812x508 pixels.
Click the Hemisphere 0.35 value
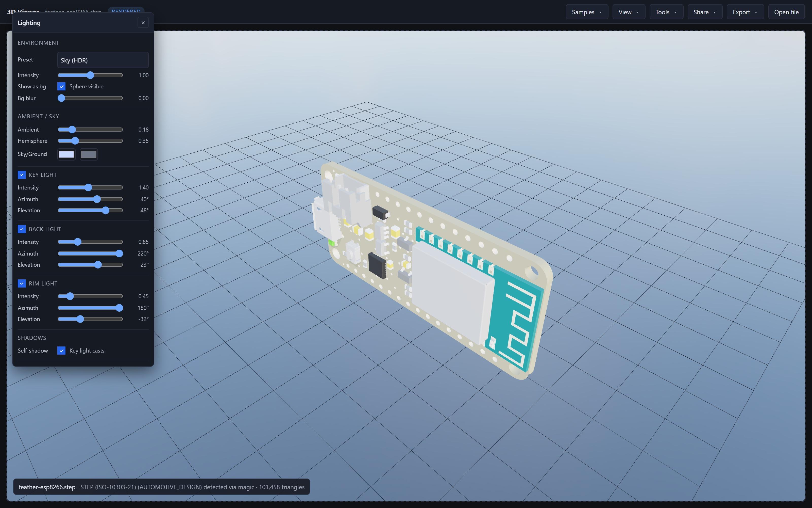tap(143, 141)
